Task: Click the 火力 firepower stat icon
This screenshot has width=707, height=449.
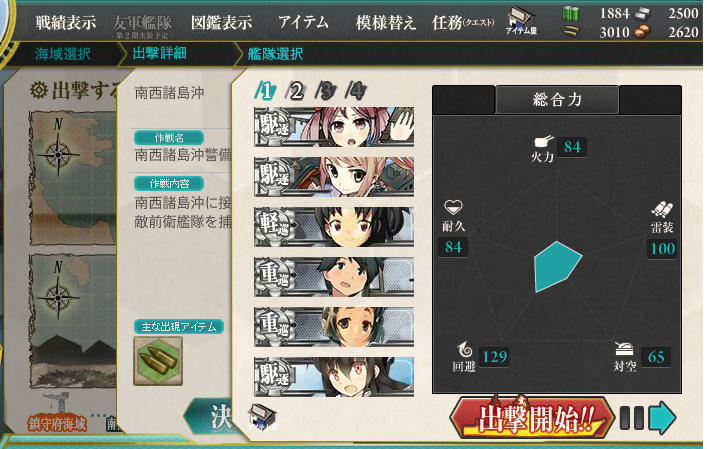Action: 543,142
